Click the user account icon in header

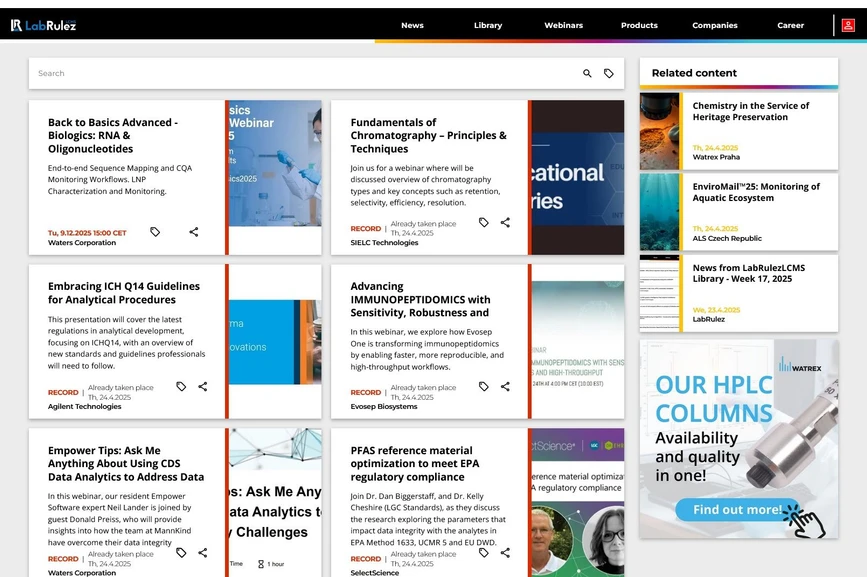(848, 25)
